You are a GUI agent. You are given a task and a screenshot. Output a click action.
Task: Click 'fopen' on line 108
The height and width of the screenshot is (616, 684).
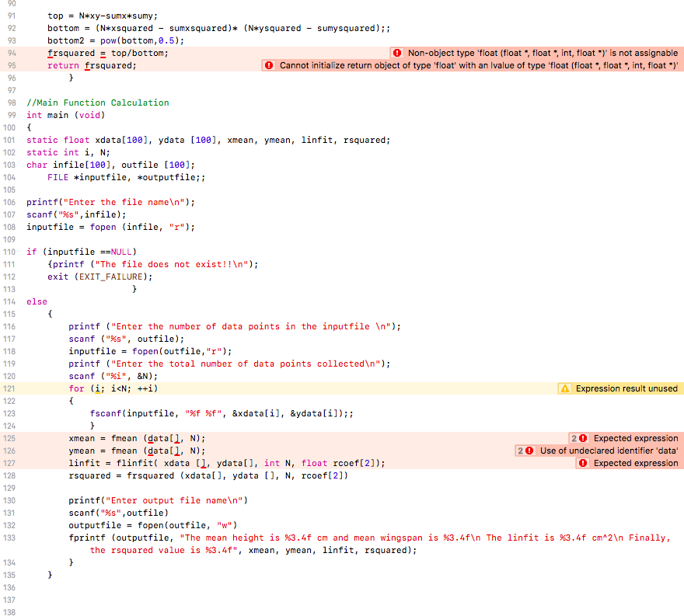point(103,227)
